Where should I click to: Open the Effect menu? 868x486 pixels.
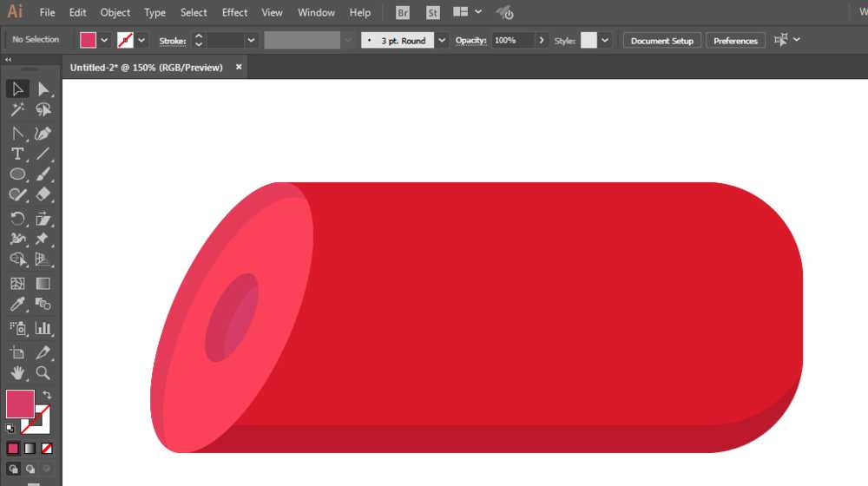point(234,12)
